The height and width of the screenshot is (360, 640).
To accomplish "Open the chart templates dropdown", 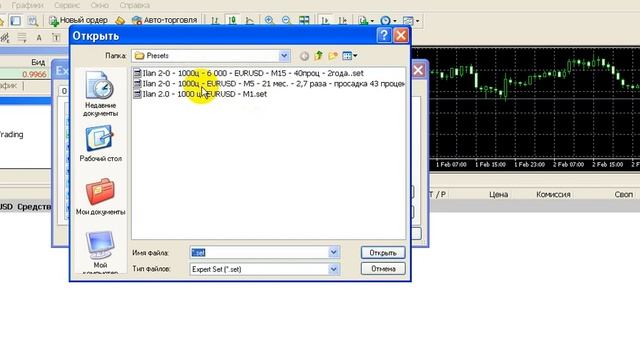I will [x=410, y=20].
